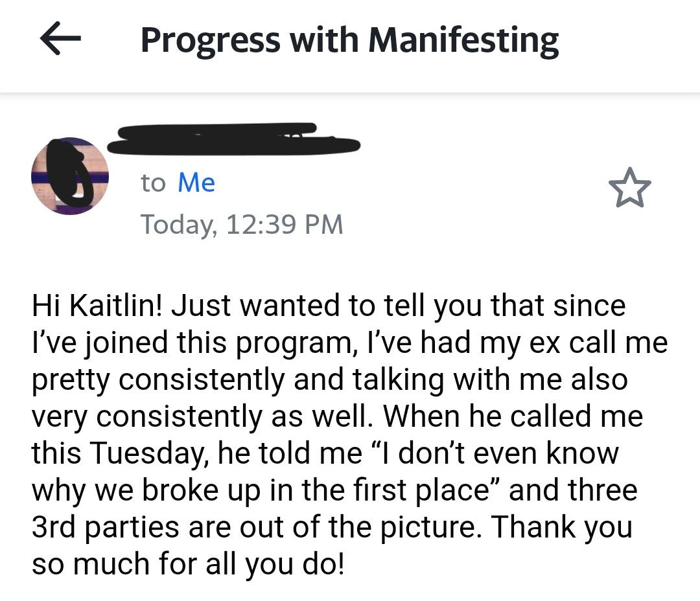Star this email message
The width and height of the screenshot is (700, 601).
pos(630,188)
